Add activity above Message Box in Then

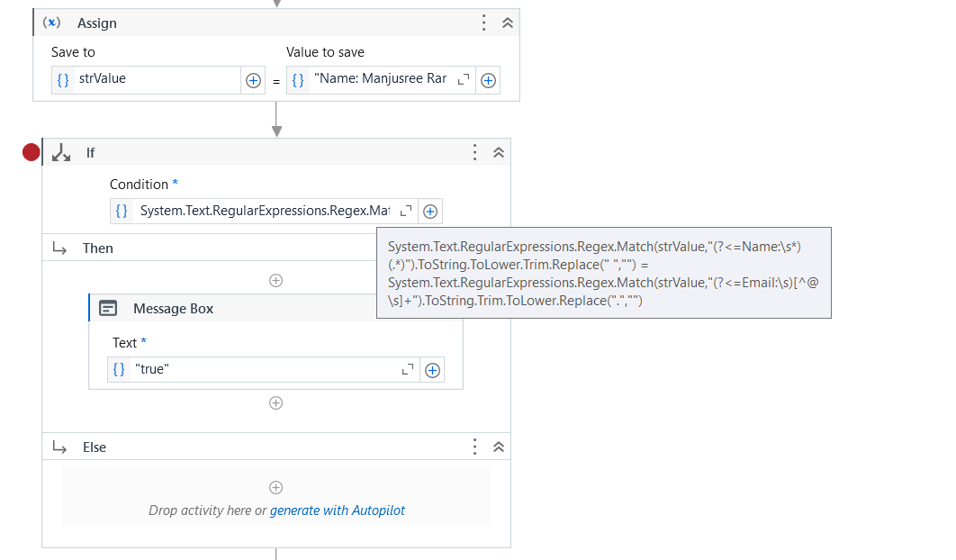tap(275, 281)
